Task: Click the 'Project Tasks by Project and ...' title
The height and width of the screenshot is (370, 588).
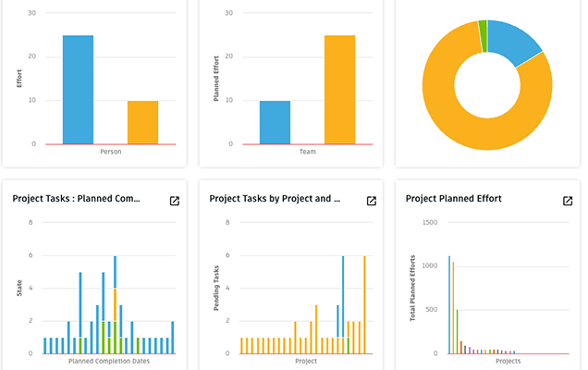Action: pyautogui.click(x=274, y=198)
